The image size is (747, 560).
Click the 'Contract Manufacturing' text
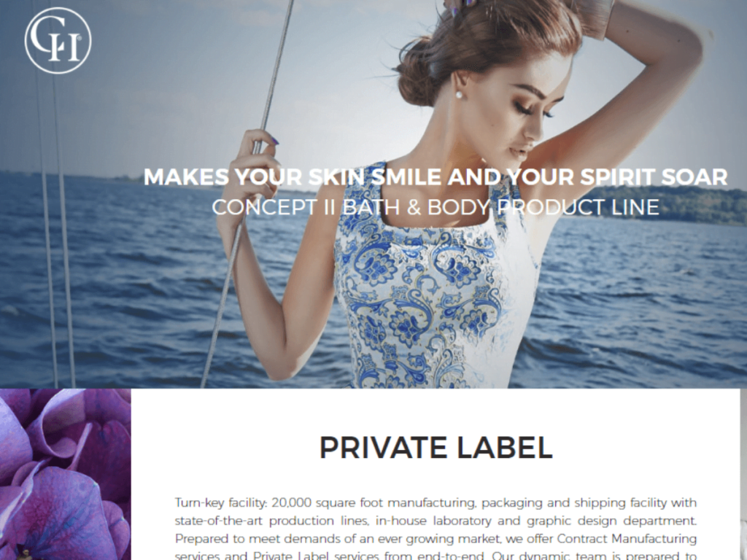pos(627,539)
